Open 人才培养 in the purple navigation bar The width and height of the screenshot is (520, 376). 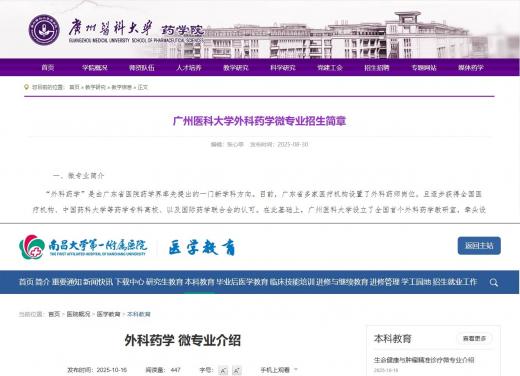click(189, 68)
